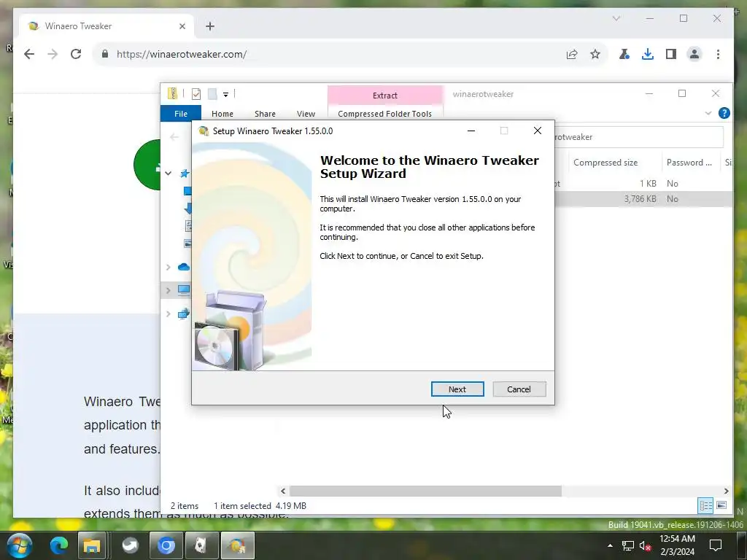Open the Home ribbon tab in Explorer
The image size is (747, 560).
(222, 114)
